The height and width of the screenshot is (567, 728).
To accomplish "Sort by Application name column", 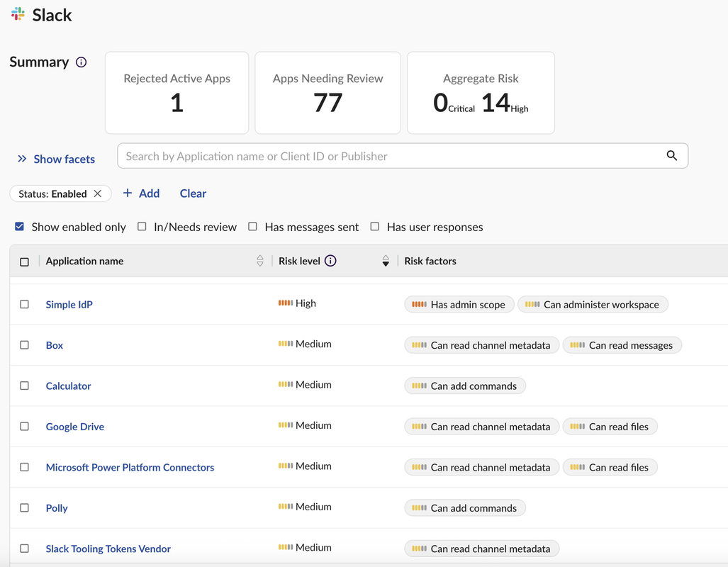I will click(260, 261).
